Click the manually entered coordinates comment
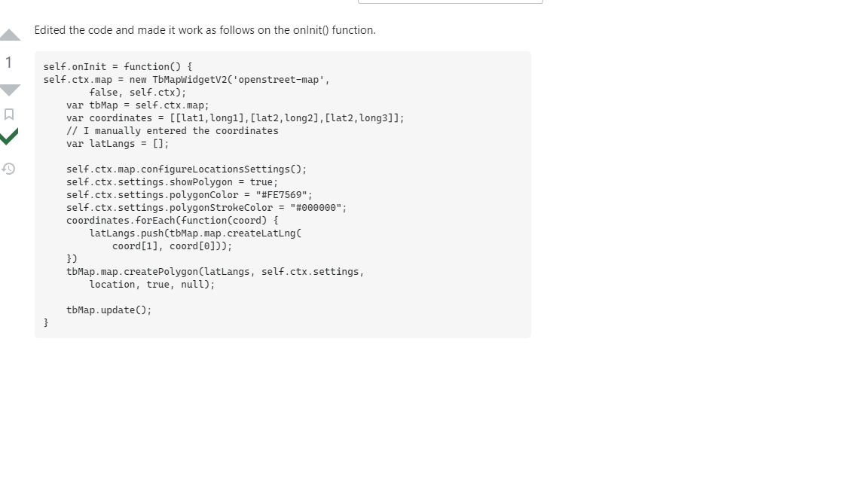The width and height of the screenshot is (868, 488). pyautogui.click(x=171, y=130)
